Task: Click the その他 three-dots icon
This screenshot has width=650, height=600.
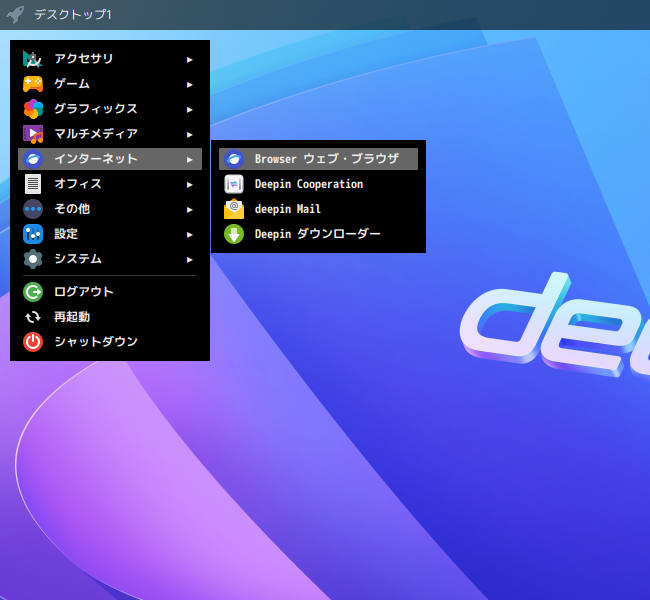Action: pyautogui.click(x=33, y=209)
